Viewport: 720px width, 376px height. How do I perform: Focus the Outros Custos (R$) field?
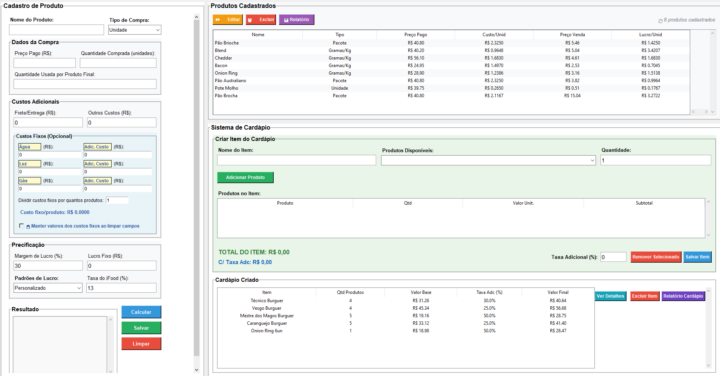coord(122,123)
